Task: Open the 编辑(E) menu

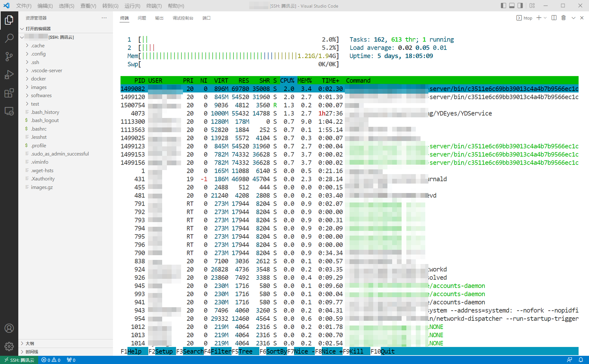Action: (45, 6)
